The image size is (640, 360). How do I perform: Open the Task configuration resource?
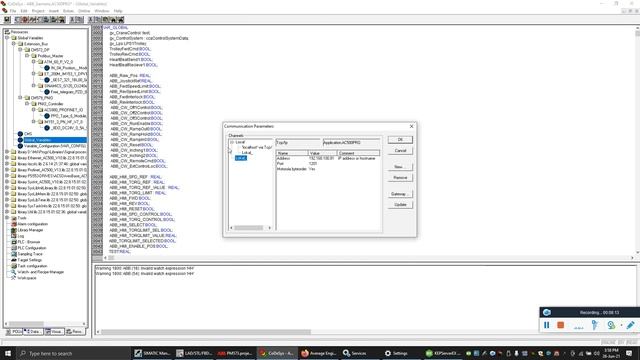(32, 266)
